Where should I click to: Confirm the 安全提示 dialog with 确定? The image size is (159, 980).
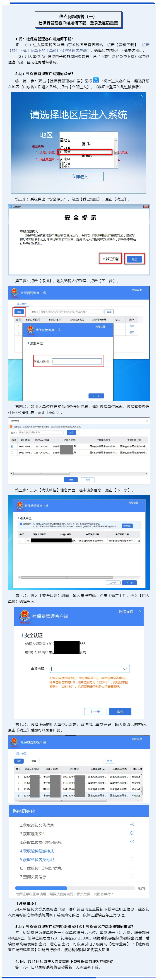(134, 259)
